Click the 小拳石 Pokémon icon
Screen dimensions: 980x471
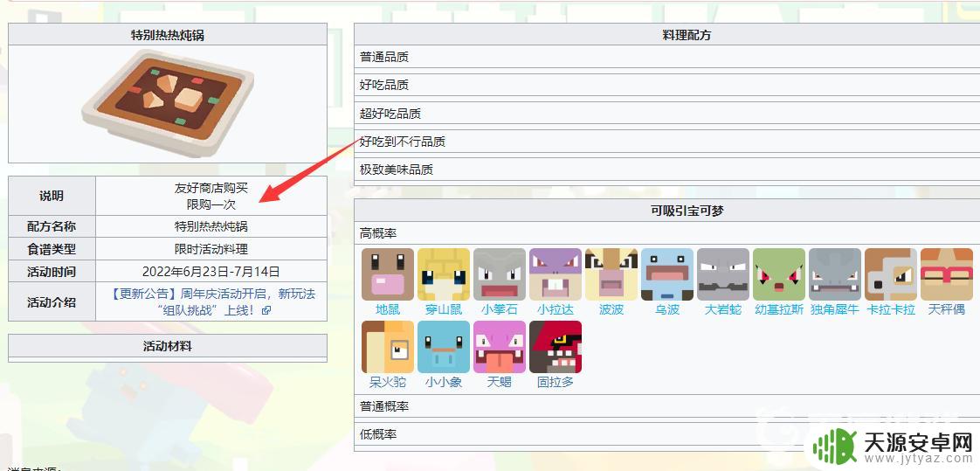500,274
